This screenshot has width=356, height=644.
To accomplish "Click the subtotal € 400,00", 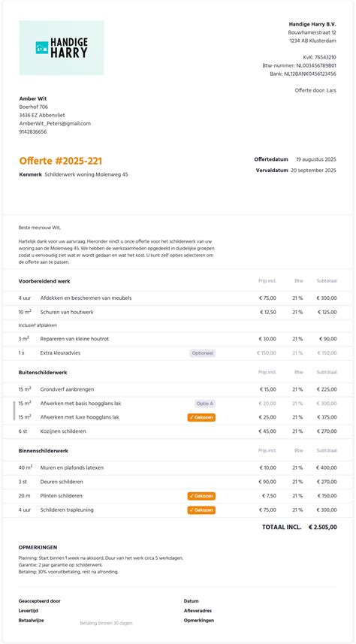I will (327, 468).
